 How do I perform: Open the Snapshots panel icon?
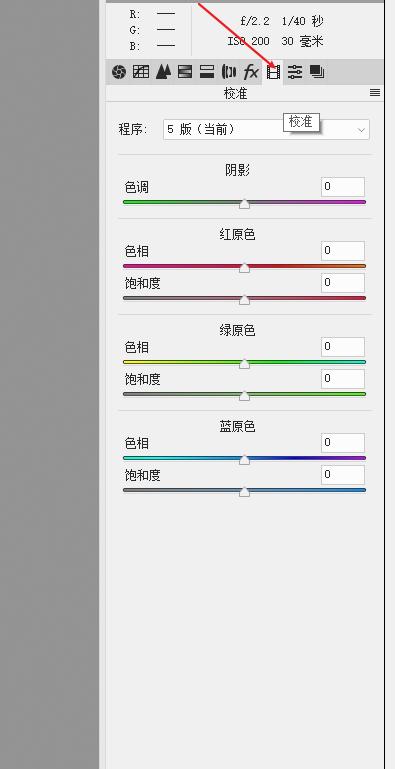317,72
